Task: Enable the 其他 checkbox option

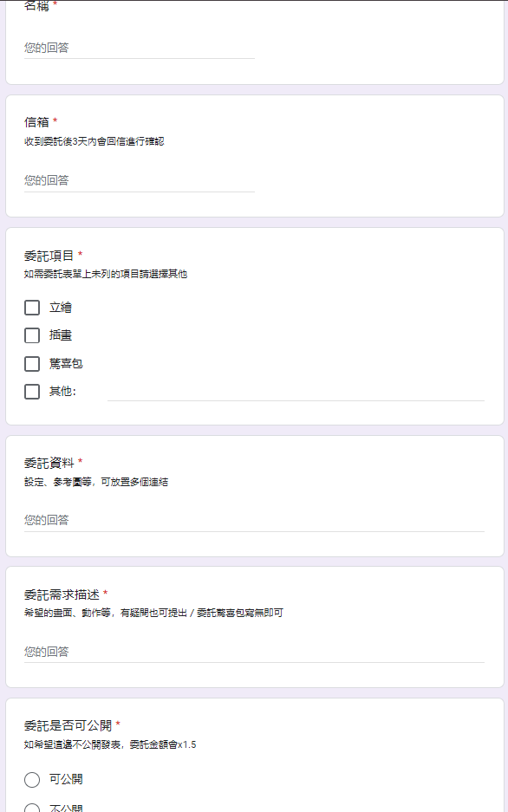Action: point(32,392)
